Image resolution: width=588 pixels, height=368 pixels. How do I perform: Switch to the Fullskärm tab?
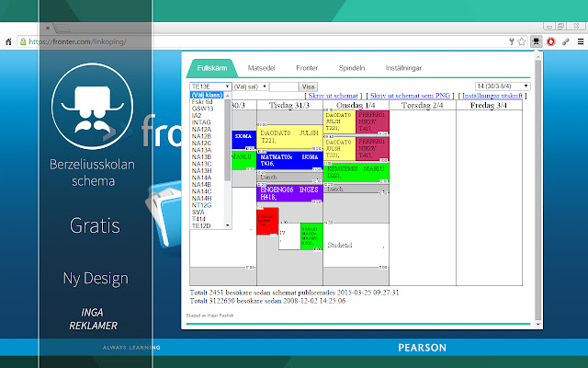tap(212, 68)
